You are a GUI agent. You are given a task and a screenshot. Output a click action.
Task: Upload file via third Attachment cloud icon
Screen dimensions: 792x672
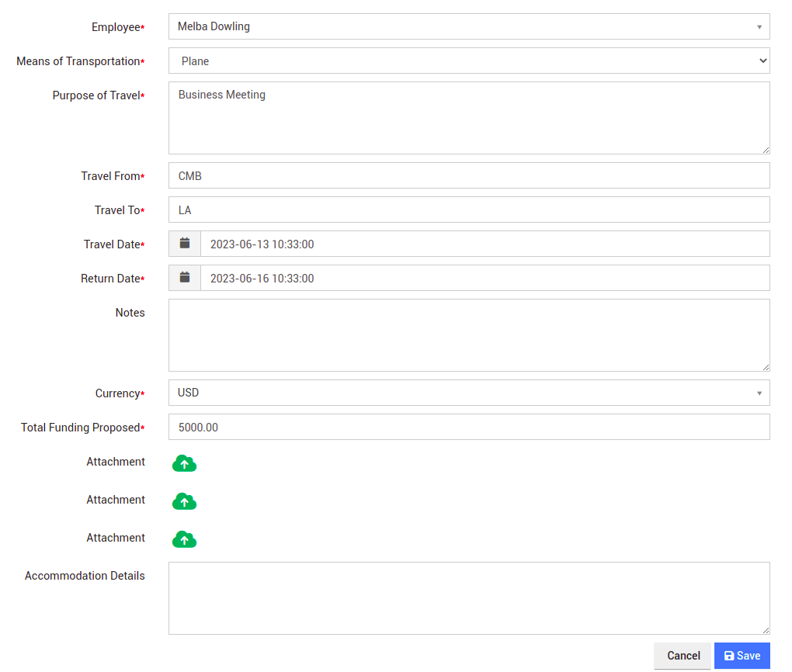pos(184,539)
